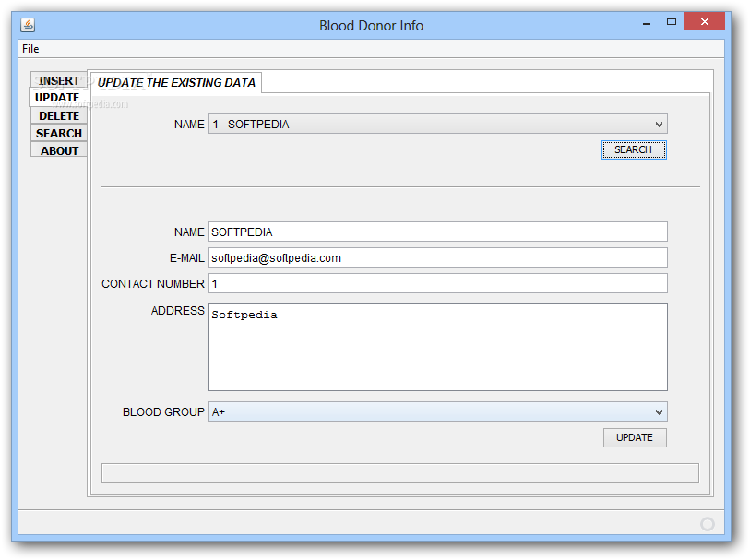The image size is (750, 560).
Task: Click the SEARCH button under the name selector
Action: point(634,149)
